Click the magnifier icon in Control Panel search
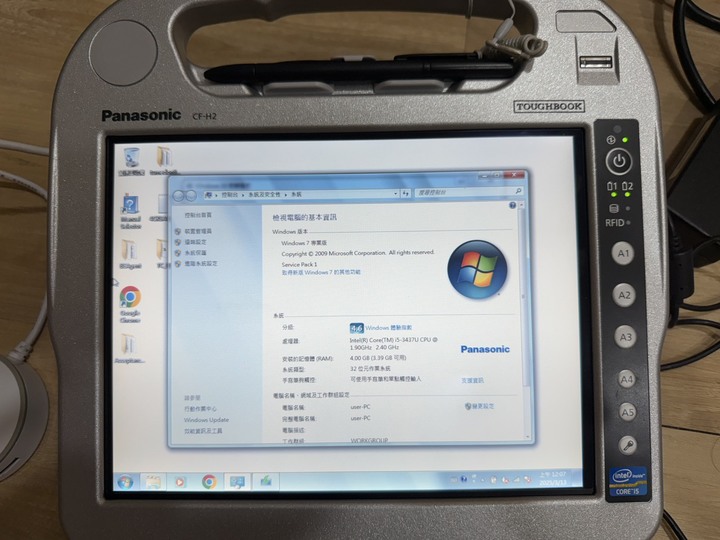The image size is (720, 540). 518,191
